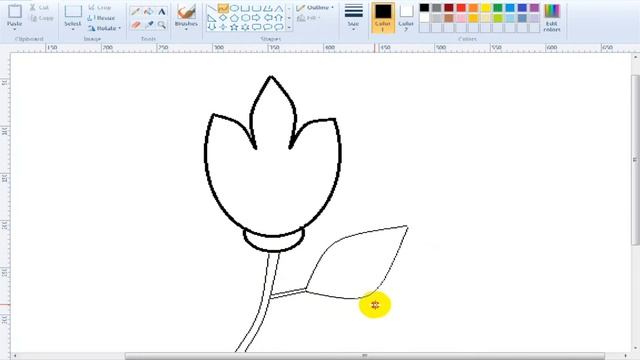Image resolution: width=640 pixels, height=360 pixels.
Task: Choose the Hexagon shape
Action: 245,18
